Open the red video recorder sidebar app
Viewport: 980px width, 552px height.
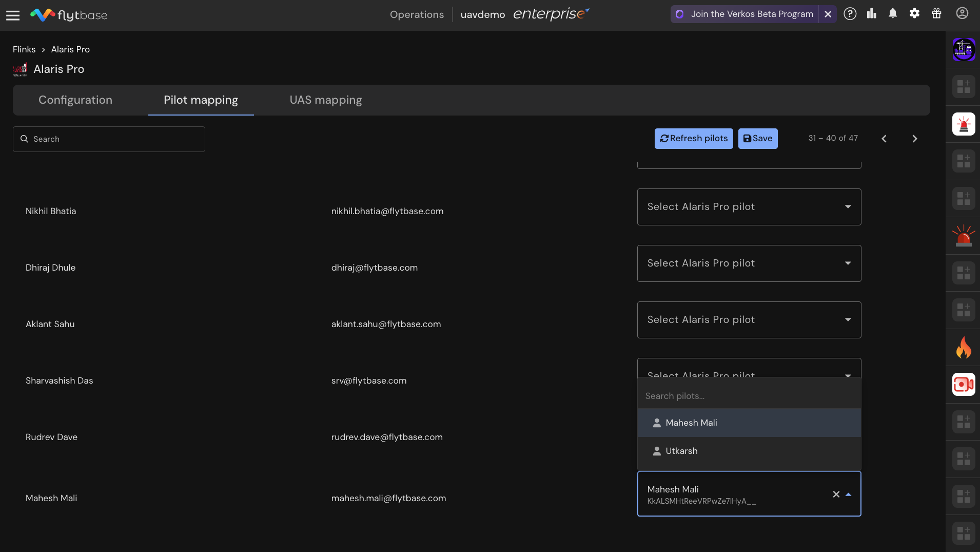(964, 385)
